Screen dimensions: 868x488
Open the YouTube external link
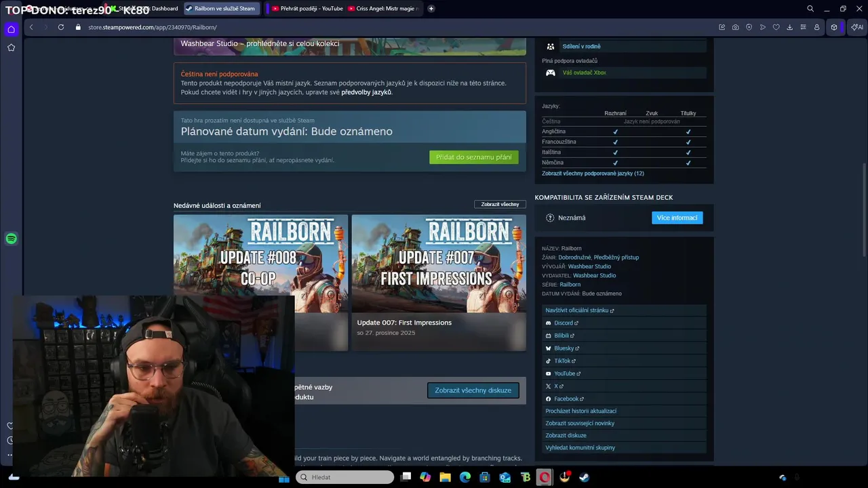click(624, 373)
